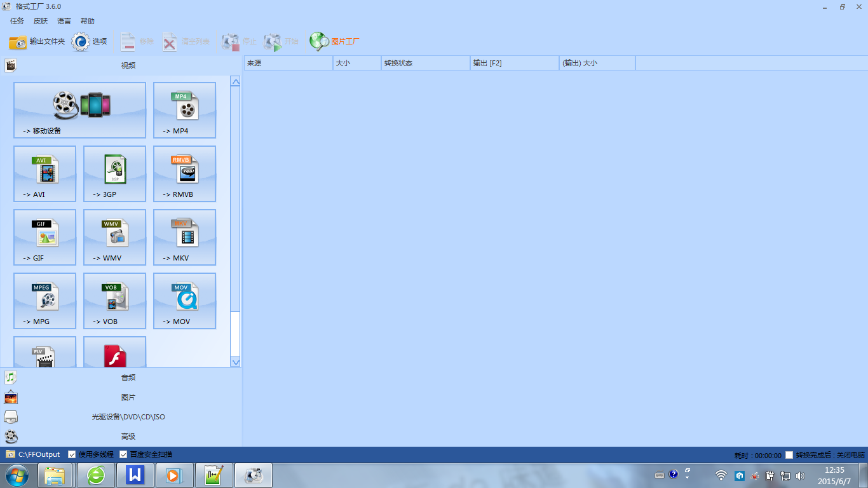868x488 pixels.
Task: Click the Output Folder (输出文件夹) button
Action: (37, 42)
